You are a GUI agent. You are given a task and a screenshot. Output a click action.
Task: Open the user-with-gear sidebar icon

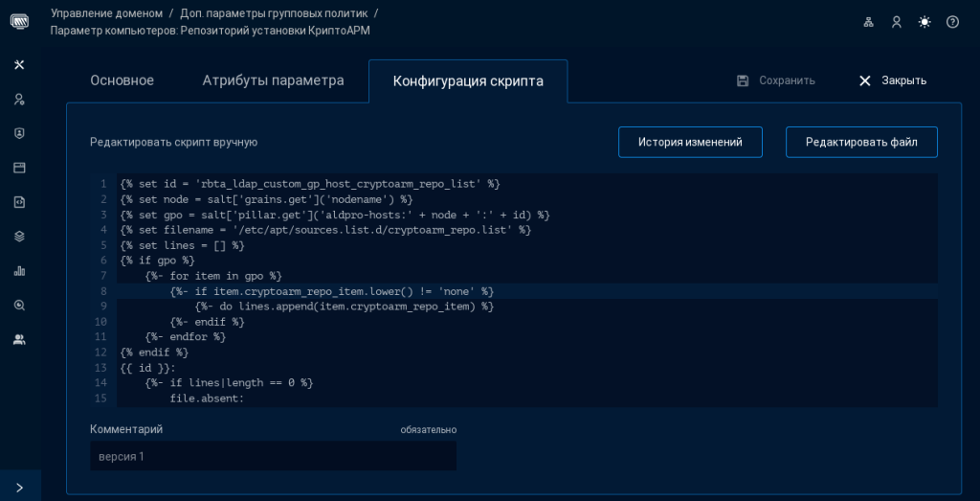tap(19, 99)
